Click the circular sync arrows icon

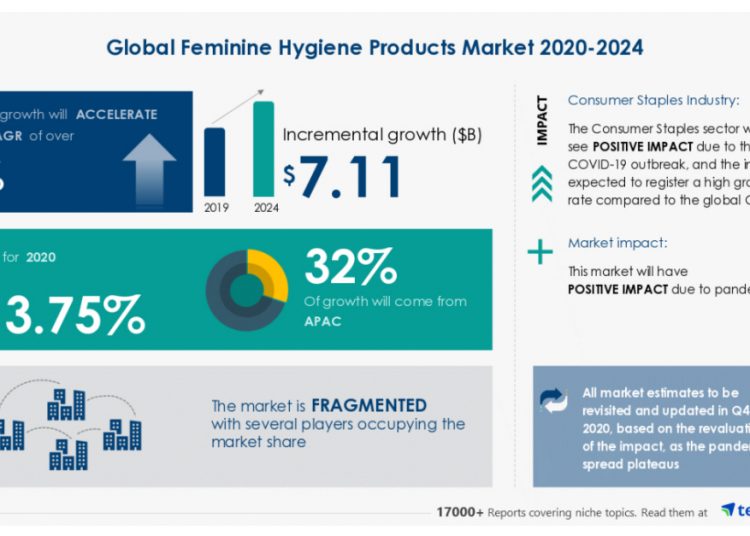553,400
